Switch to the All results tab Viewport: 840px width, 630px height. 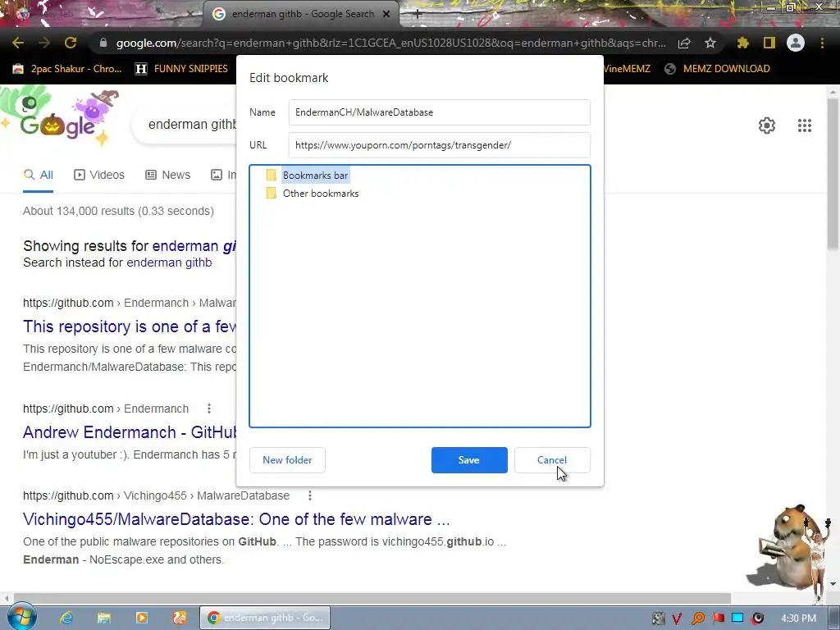tap(38, 175)
